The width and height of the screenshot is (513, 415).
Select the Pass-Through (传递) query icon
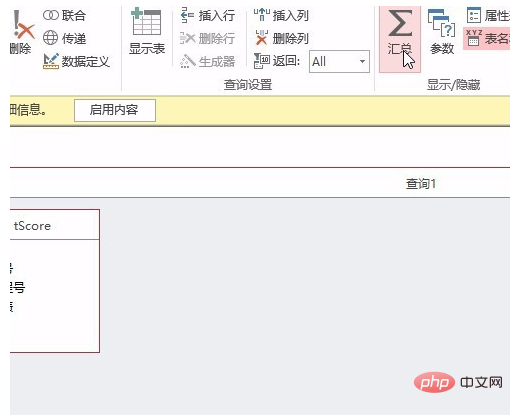pyautogui.click(x=51, y=38)
